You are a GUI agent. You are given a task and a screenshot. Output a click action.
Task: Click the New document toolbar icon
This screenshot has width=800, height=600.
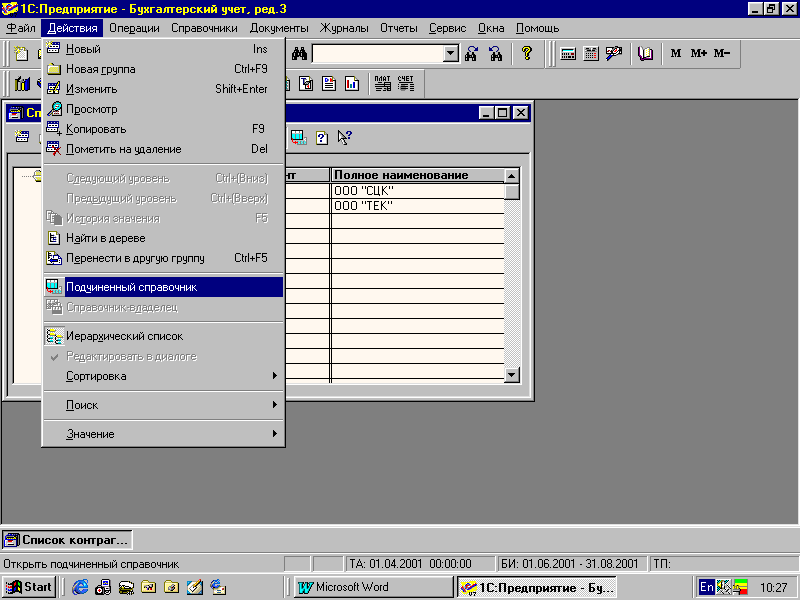21,53
